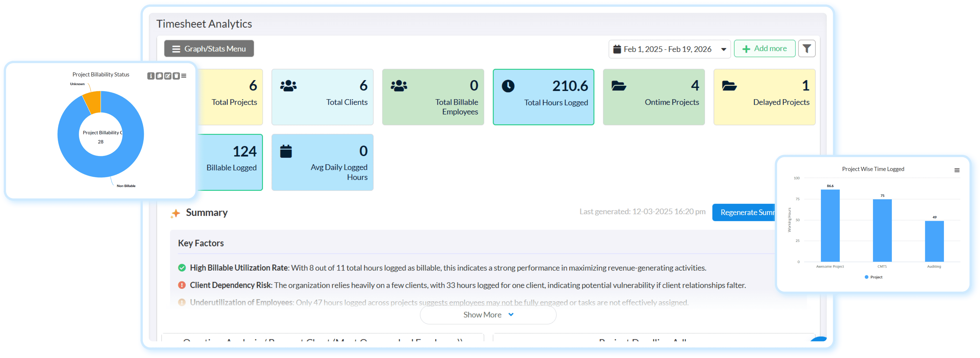The height and width of the screenshot is (358, 980).
Task: Click the Key Factors heading
Action: (x=200, y=243)
